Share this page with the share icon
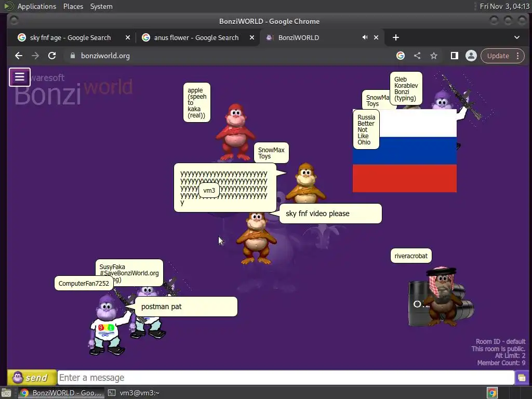Image resolution: width=532 pixels, height=399 pixels. click(x=417, y=56)
